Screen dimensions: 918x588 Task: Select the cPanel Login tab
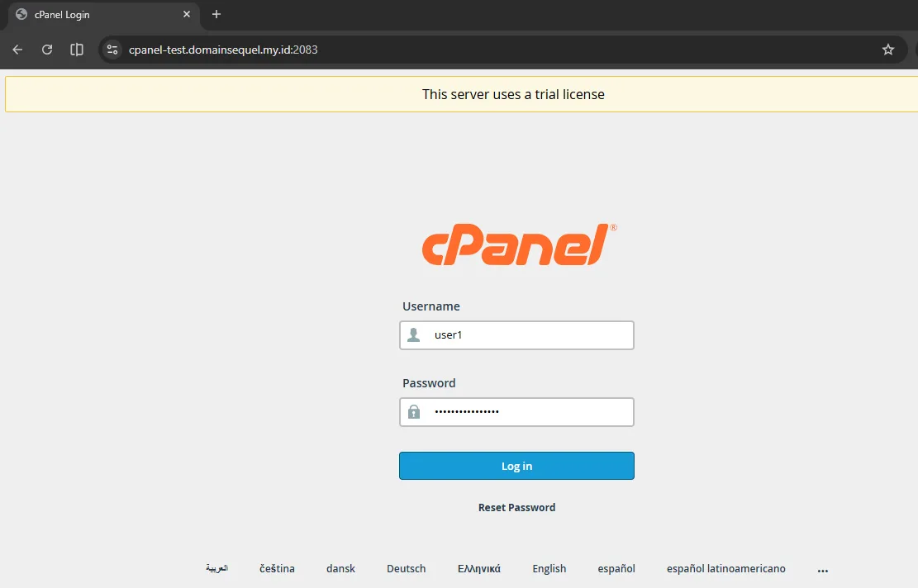click(x=103, y=15)
